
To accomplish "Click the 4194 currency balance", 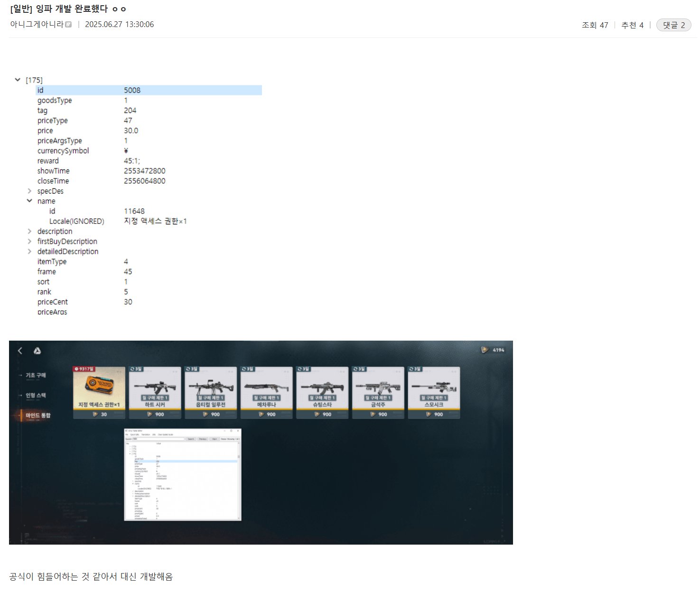I will [498, 350].
